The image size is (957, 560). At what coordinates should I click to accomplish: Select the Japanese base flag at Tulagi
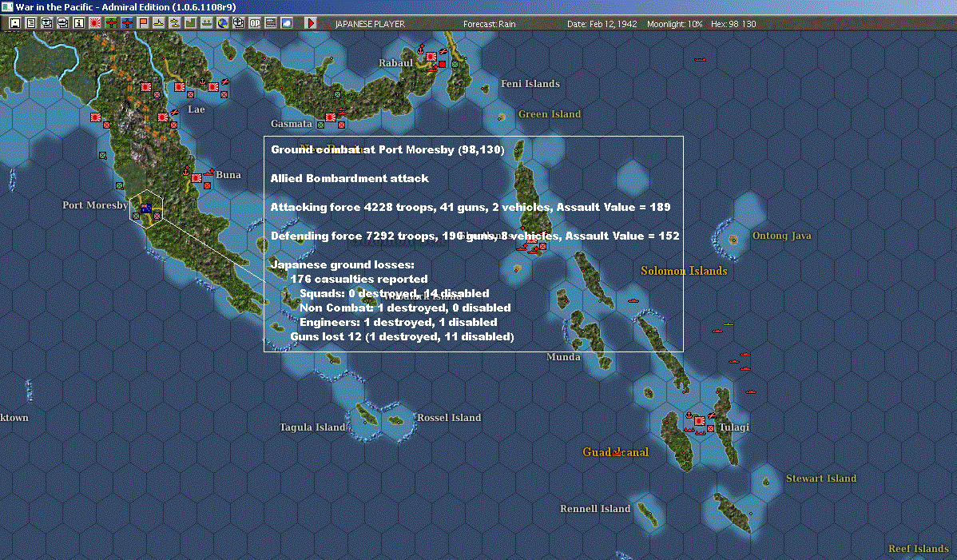700,421
